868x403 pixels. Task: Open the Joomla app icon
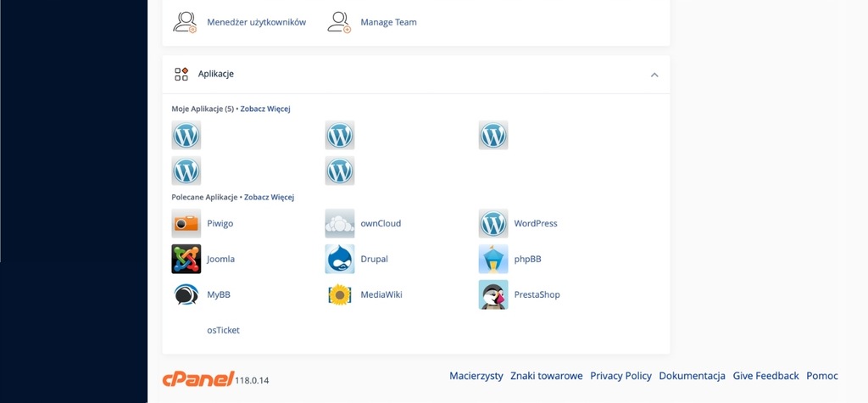pyautogui.click(x=186, y=259)
